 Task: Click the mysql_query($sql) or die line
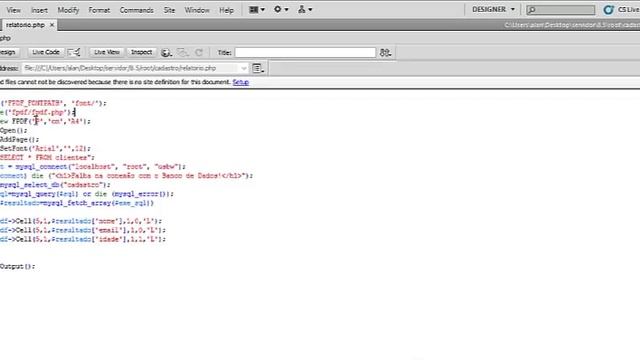click(x=87, y=194)
